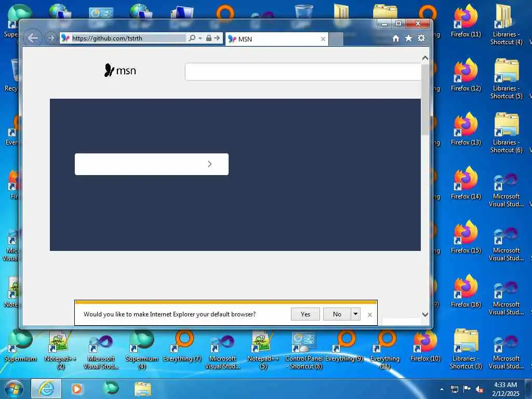Select Everything (11) desktop icon

pyautogui.click(x=385, y=349)
